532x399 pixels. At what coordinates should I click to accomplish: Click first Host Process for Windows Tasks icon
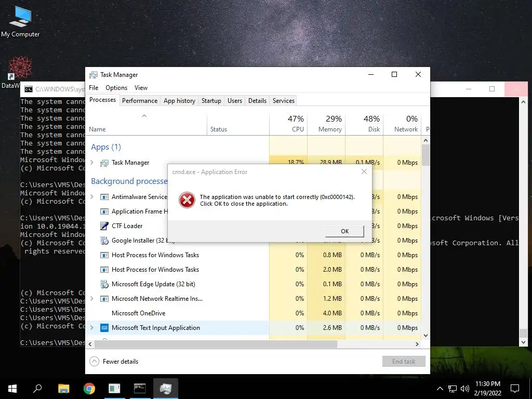pyautogui.click(x=104, y=255)
